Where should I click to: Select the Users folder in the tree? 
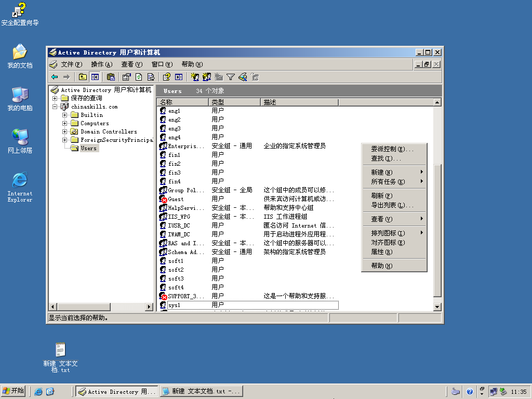(85, 148)
